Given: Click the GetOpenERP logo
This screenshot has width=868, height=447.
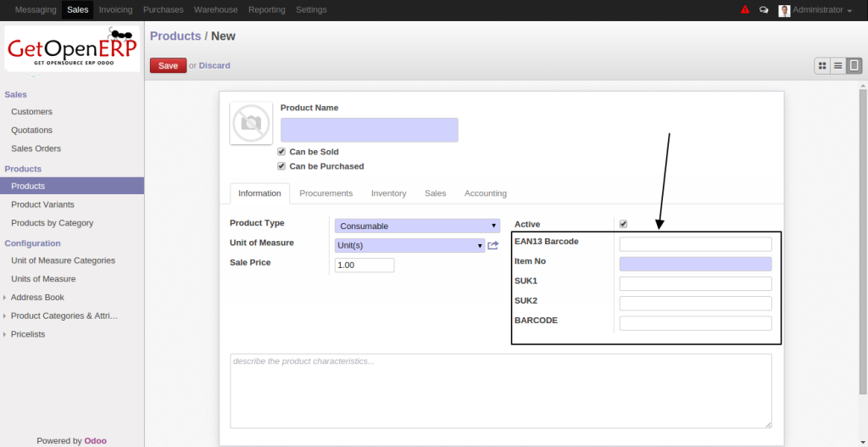Looking at the screenshot, I should pyautogui.click(x=71, y=50).
